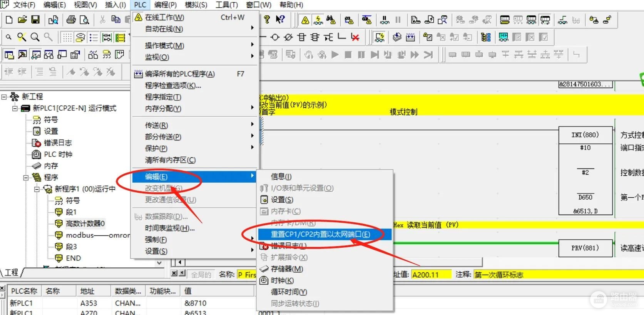This screenshot has height=315, width=644.
Task: Choose 时钟(K) in the submenu
Action: click(325, 280)
